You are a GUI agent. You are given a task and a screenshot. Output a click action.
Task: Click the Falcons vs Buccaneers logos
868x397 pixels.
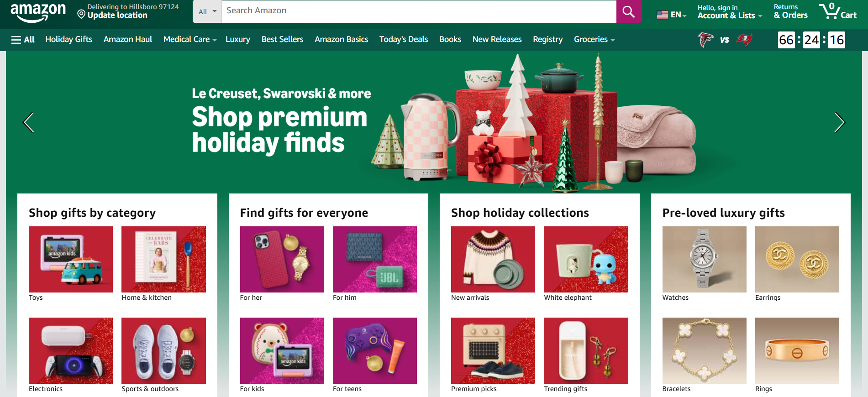(725, 40)
